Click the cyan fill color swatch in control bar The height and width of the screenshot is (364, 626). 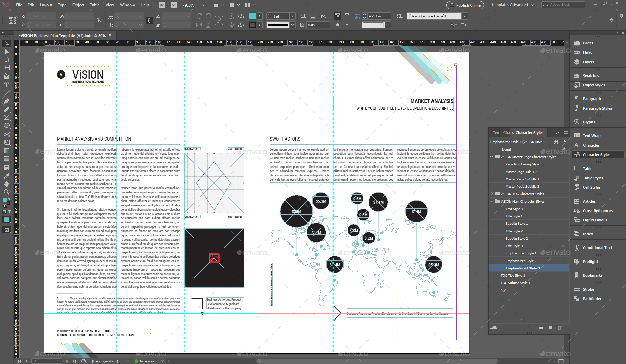coord(252,16)
